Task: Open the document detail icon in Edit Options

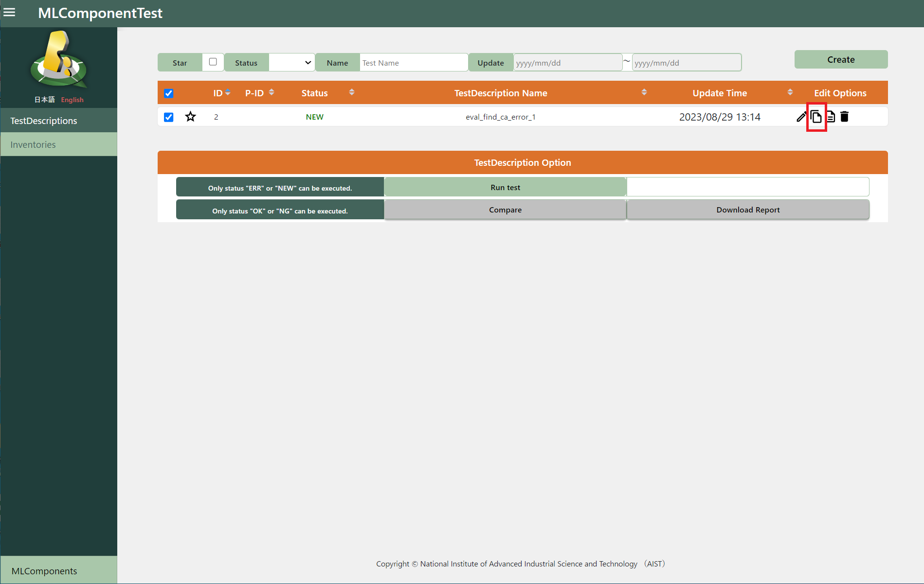Action: pyautogui.click(x=831, y=117)
